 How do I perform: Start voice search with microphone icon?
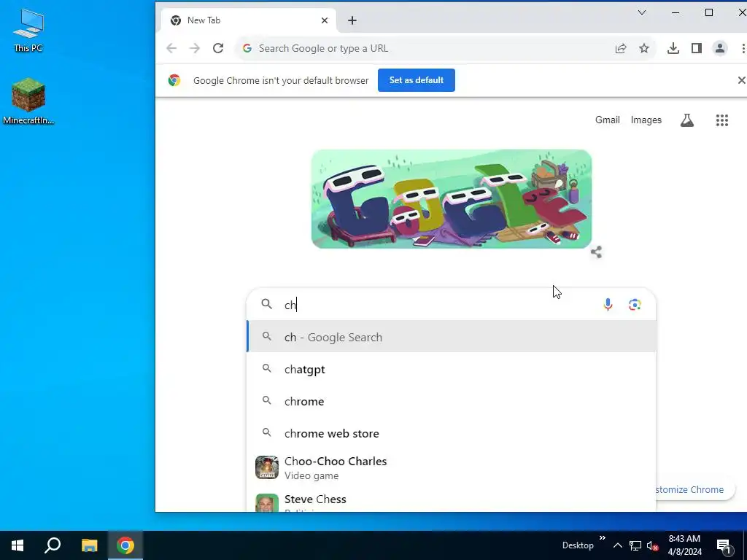tap(608, 304)
